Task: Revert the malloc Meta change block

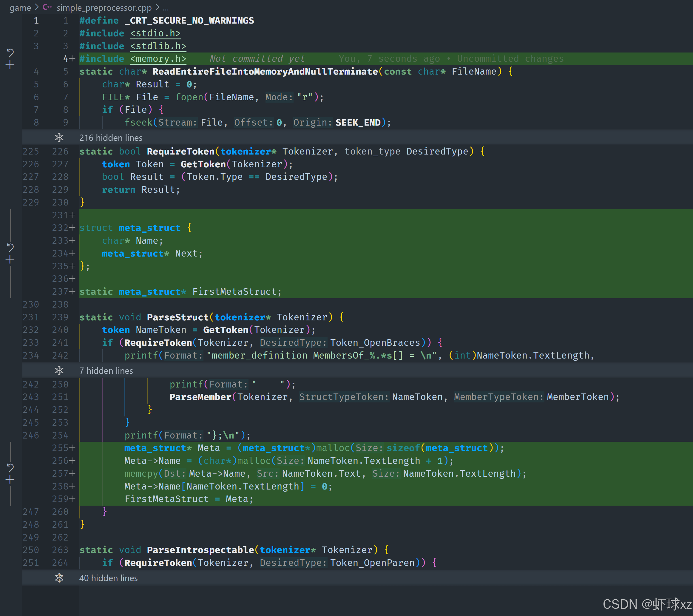Action: (x=10, y=467)
